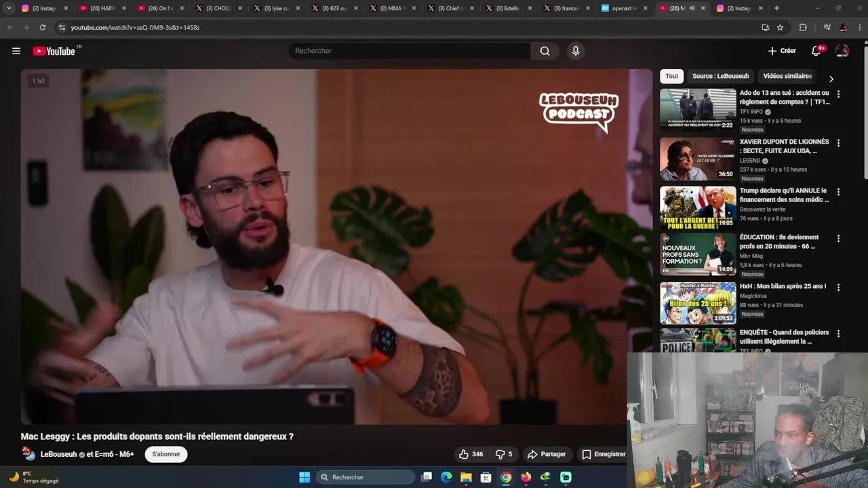Open the ENQUÊTE policiers video title

[784, 337]
